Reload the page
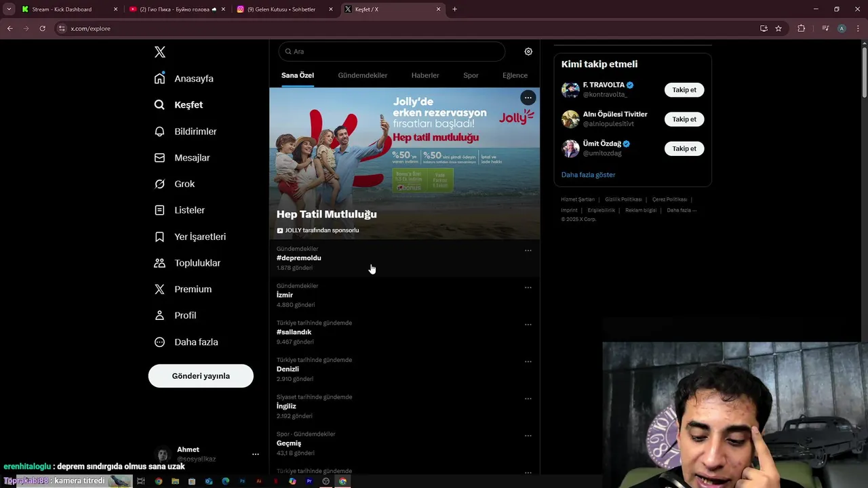The image size is (868, 488). (x=42, y=28)
